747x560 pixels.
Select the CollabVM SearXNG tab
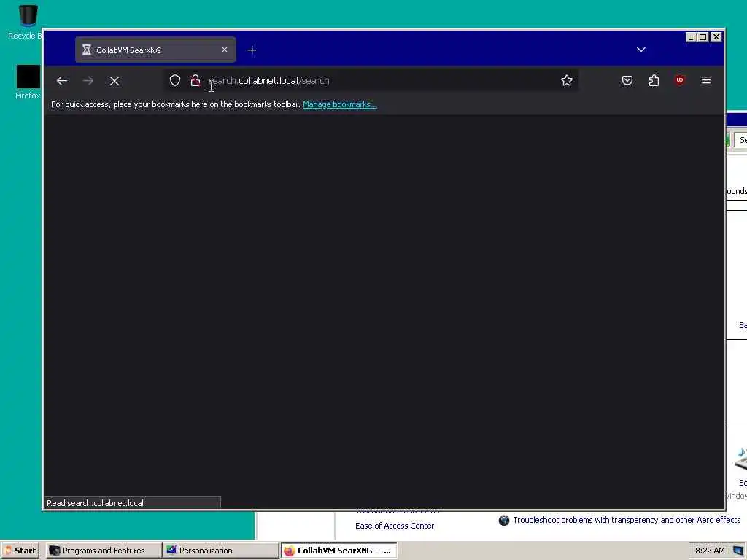pyautogui.click(x=155, y=50)
